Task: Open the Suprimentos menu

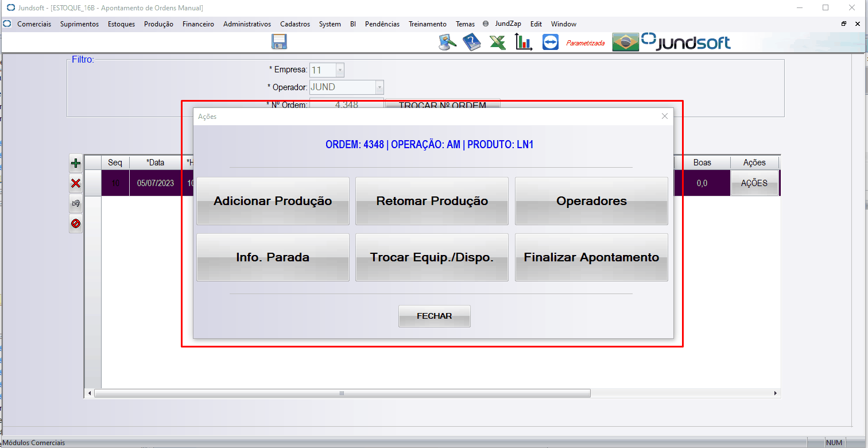Action: pyautogui.click(x=79, y=24)
